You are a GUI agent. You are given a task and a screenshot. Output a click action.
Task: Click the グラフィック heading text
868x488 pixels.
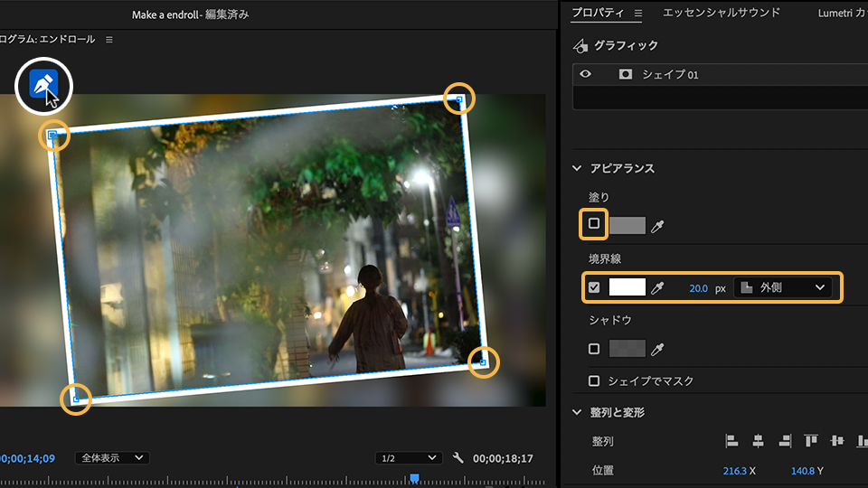(x=626, y=45)
